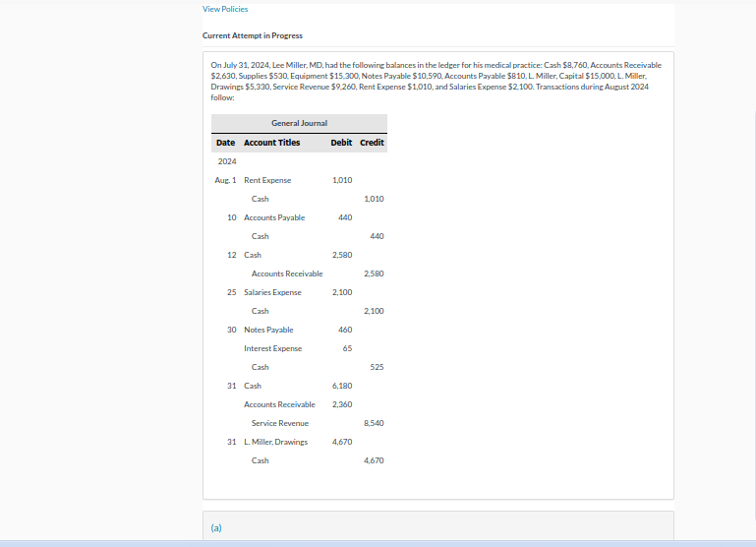The image size is (756, 547).
Task: Select the '2024' year cell
Action: [227, 161]
